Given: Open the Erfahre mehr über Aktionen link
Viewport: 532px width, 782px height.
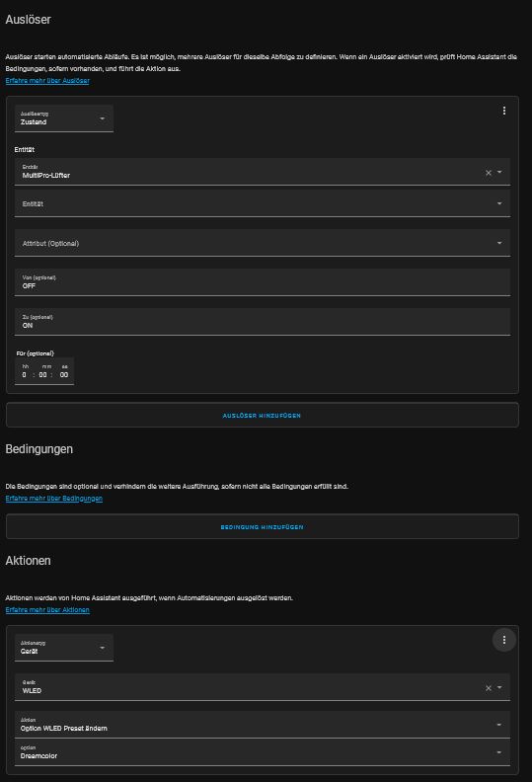Looking at the screenshot, I should 47,610.
